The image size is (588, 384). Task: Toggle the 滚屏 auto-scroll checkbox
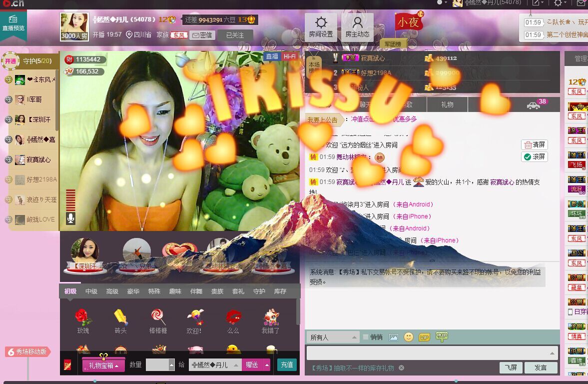pos(527,157)
